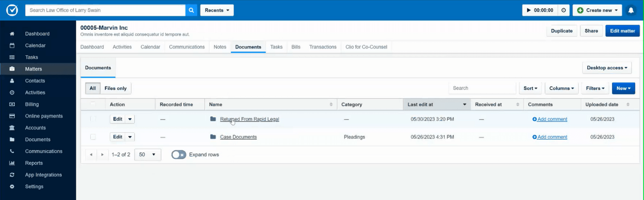Viewport: 644px width, 200px height.
Task: Select the All filter button
Action: point(93,88)
